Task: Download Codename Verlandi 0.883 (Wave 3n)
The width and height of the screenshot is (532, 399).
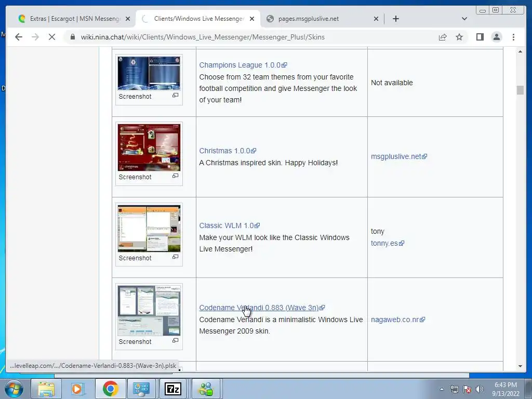Action: point(262,308)
